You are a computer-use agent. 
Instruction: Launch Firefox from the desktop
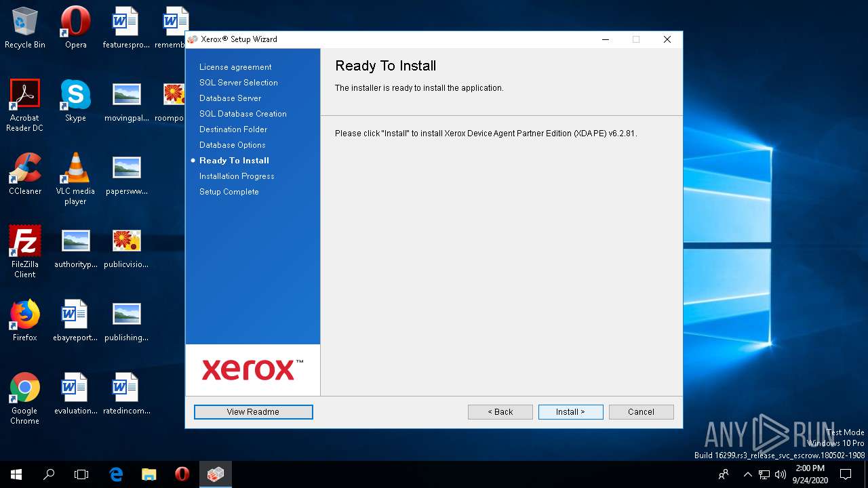[x=25, y=321]
